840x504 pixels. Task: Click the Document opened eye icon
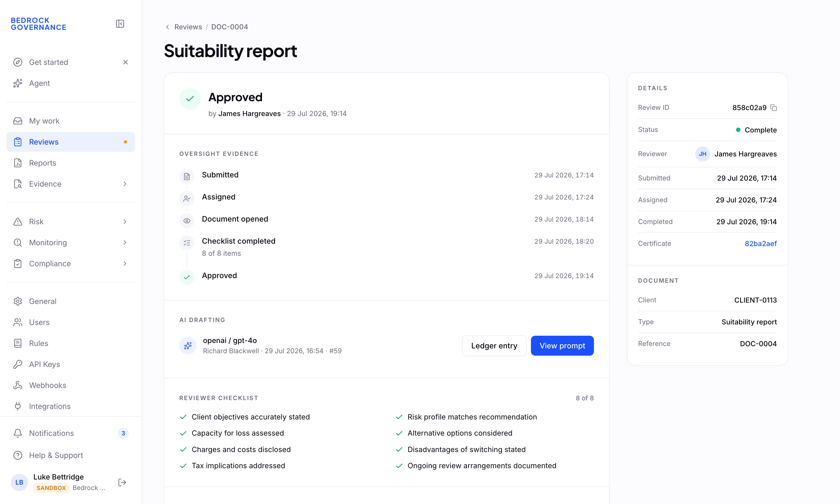point(187,221)
